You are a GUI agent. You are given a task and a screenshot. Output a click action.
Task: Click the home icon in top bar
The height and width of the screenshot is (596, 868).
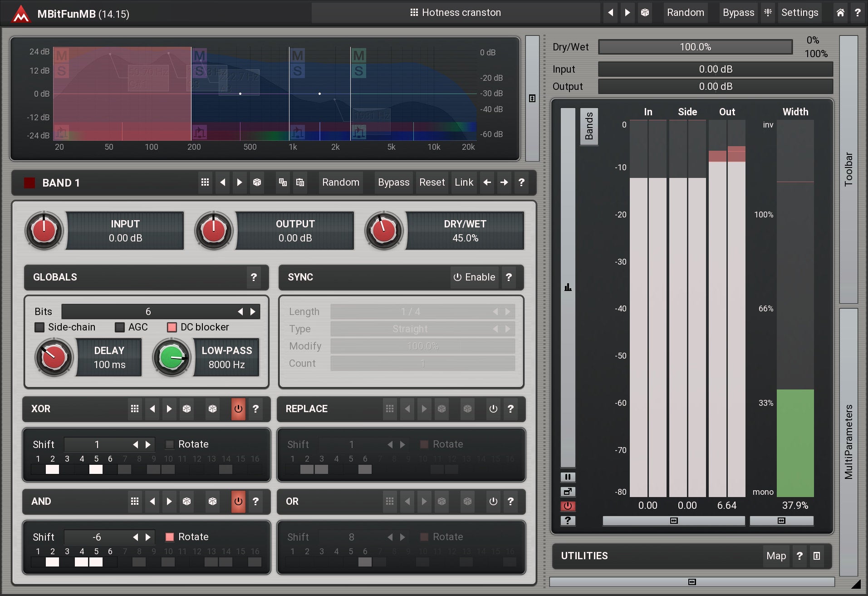[x=840, y=13]
